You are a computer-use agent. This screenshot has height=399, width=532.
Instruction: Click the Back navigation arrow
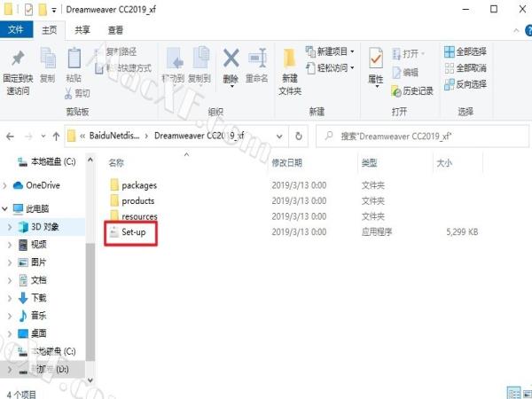(x=10, y=137)
